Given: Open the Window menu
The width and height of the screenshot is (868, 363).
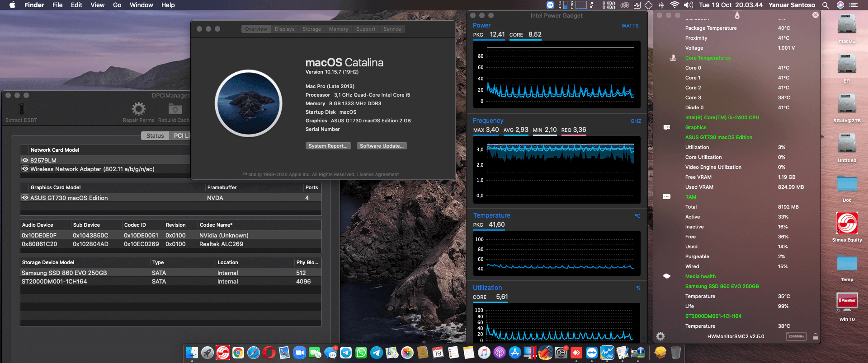Looking at the screenshot, I should click(x=142, y=5).
